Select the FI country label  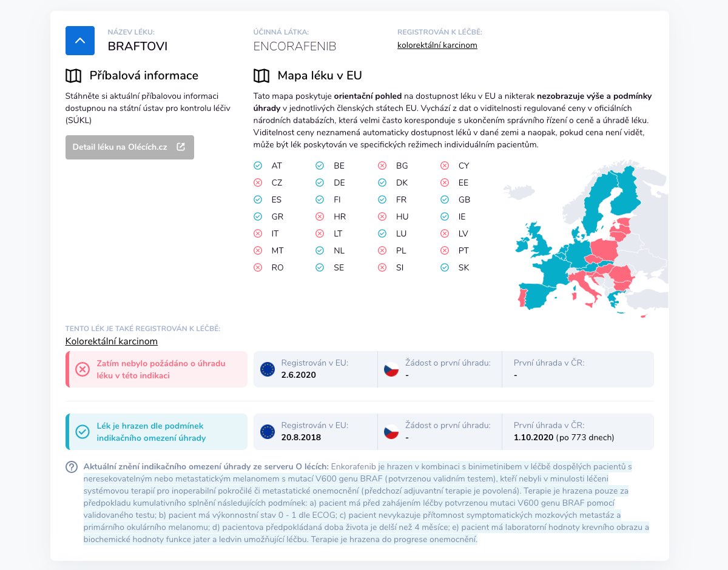tap(337, 199)
